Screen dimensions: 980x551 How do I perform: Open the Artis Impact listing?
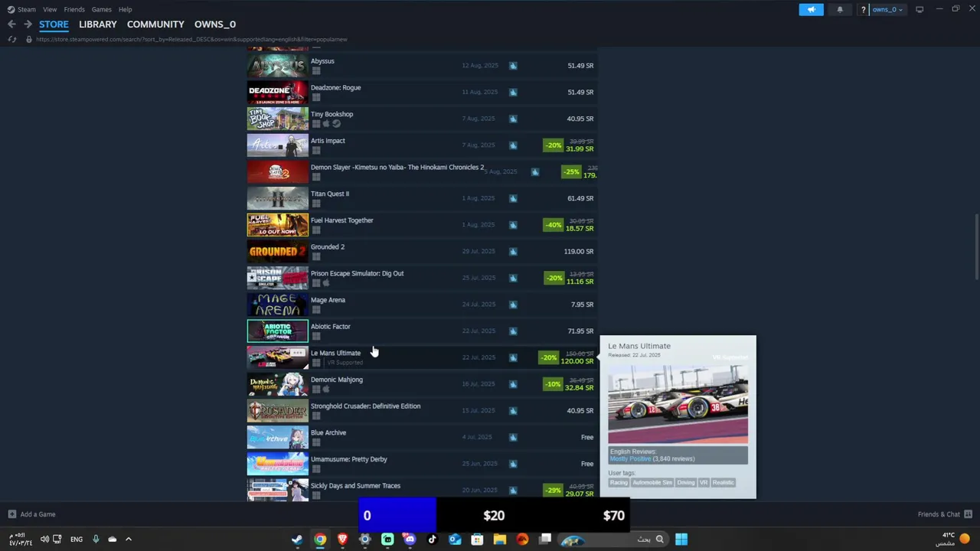(x=422, y=145)
